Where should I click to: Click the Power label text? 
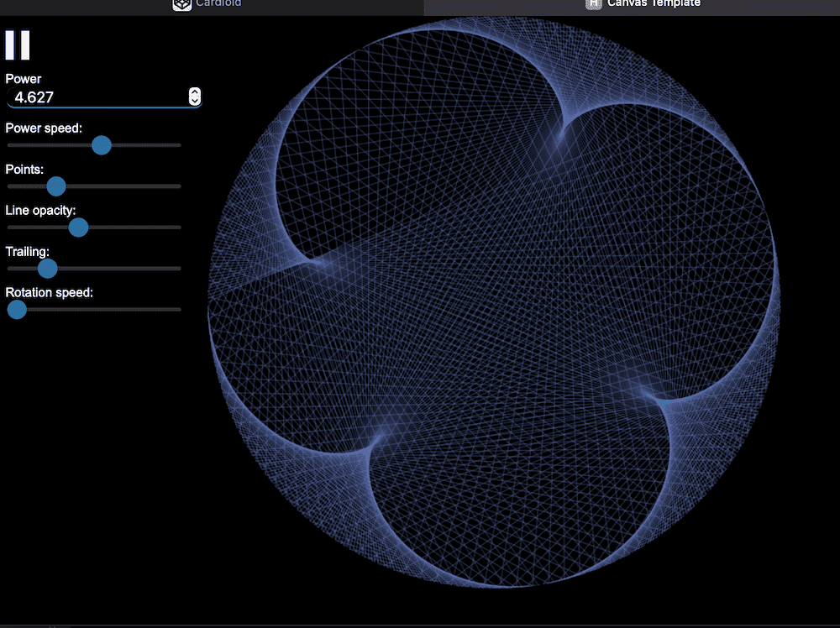(x=24, y=79)
